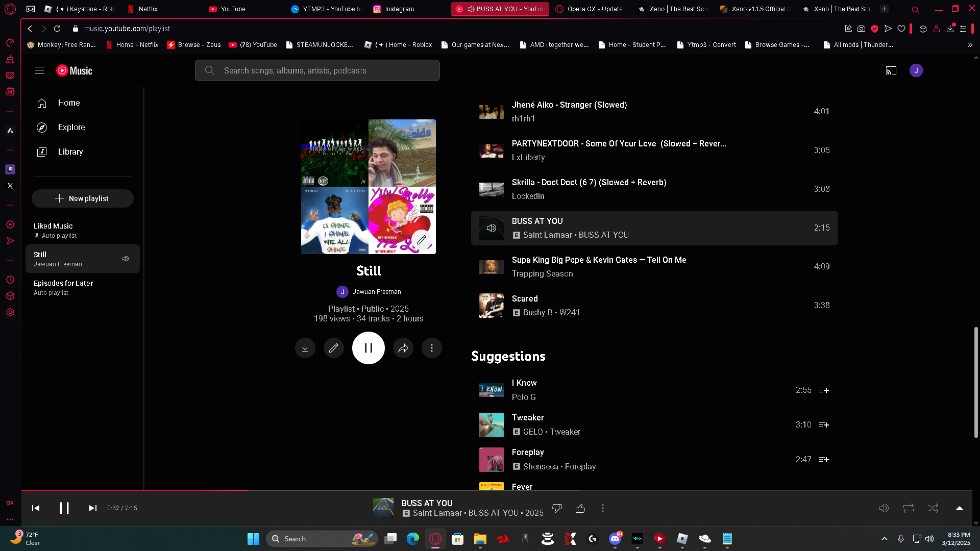The width and height of the screenshot is (980, 551).
Task: Click the YouTube Music logo
Action: click(74, 70)
